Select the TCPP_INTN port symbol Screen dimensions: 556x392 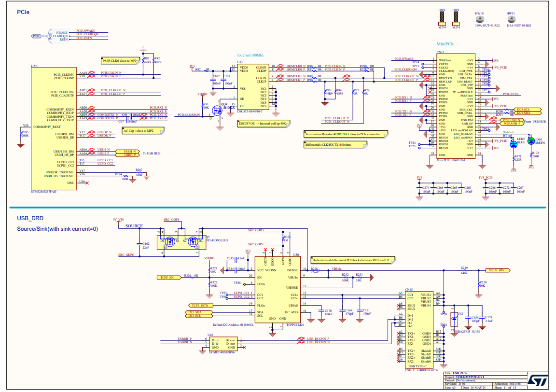click(x=200, y=306)
